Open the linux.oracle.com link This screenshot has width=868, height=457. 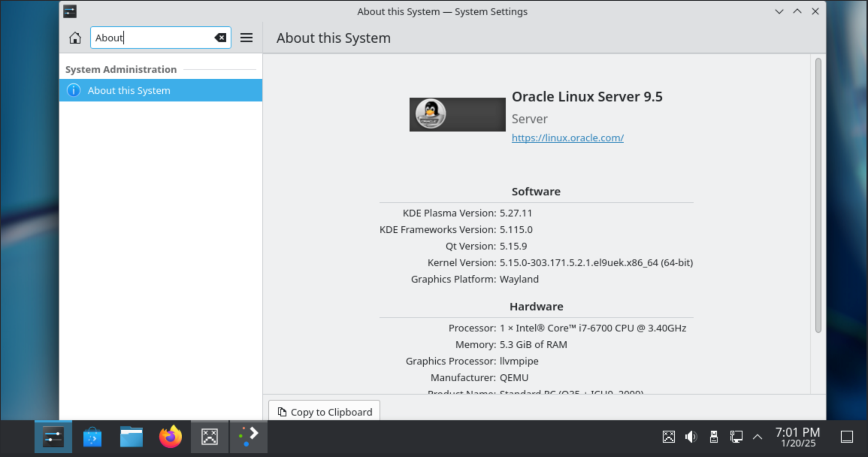[567, 138]
